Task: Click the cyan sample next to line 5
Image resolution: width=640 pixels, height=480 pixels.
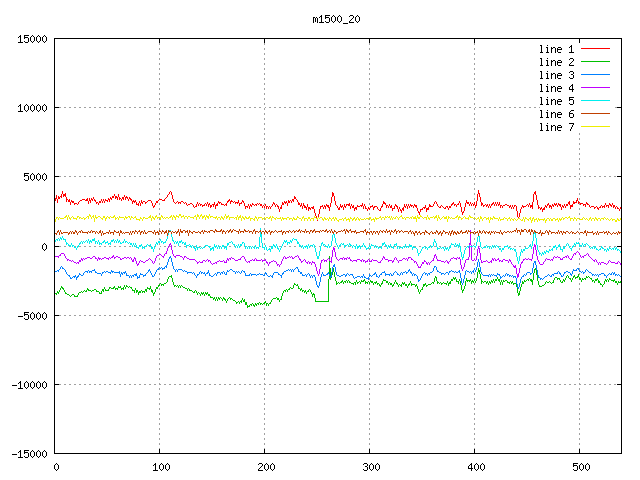Action: point(596,101)
